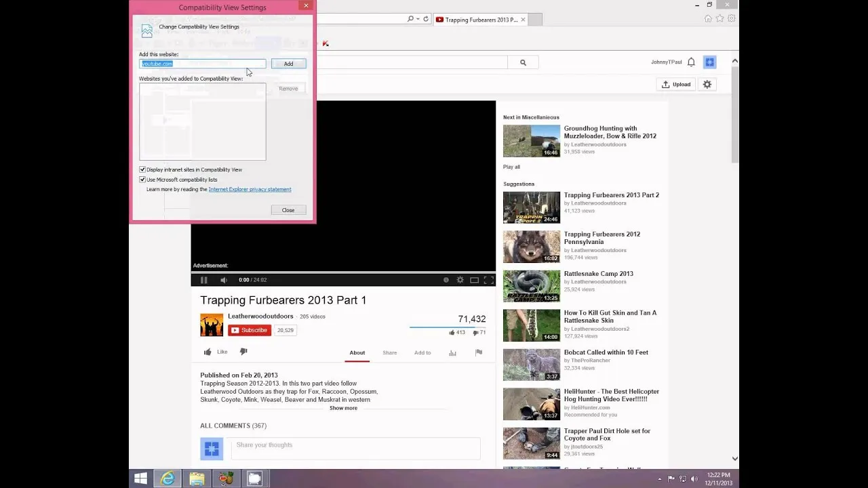The width and height of the screenshot is (868, 488).
Task: Click the Action Center flag in system tray
Action: coord(671,479)
